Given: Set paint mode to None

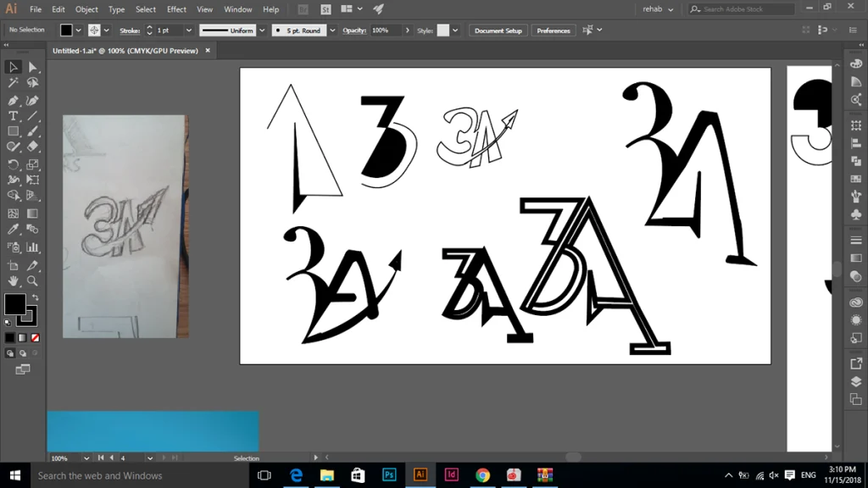Looking at the screenshot, I should click(x=35, y=337).
